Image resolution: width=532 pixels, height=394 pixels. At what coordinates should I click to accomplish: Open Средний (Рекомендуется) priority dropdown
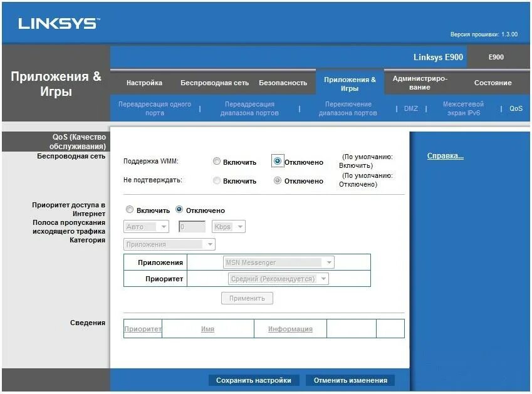(278, 279)
